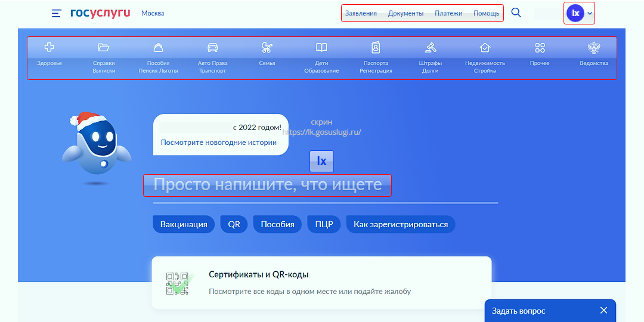Open the hamburger menu beside the Госуслуги logo
The height and width of the screenshot is (322, 644).
56,13
